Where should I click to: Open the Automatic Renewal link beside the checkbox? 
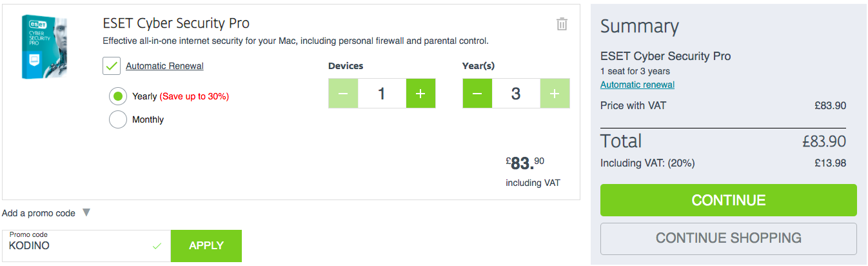[164, 66]
